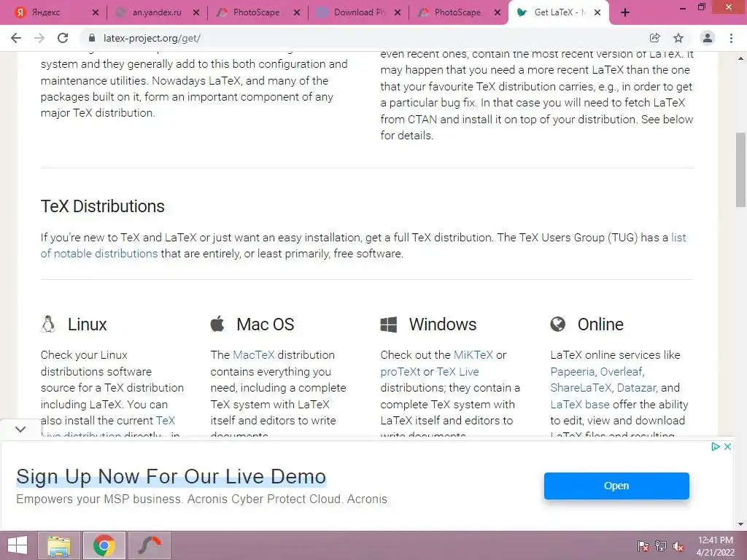Open a new tab with plus button
This screenshot has width=747, height=560.
tap(625, 13)
